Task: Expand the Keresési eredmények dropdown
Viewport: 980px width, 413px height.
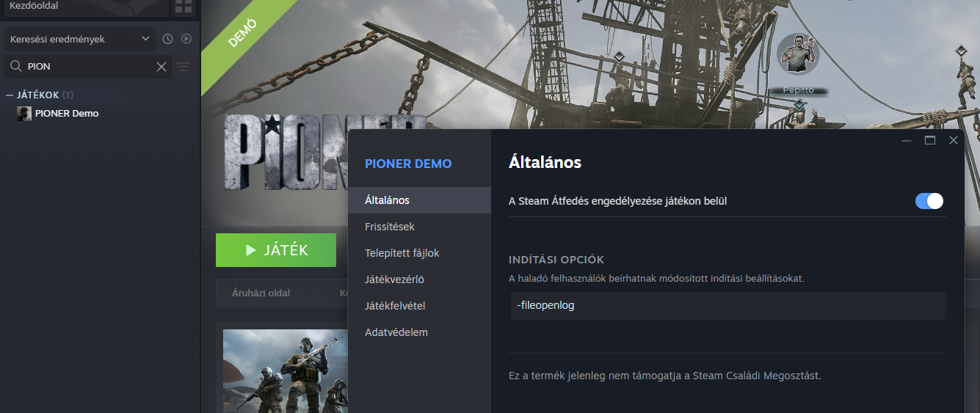Action: click(x=80, y=39)
